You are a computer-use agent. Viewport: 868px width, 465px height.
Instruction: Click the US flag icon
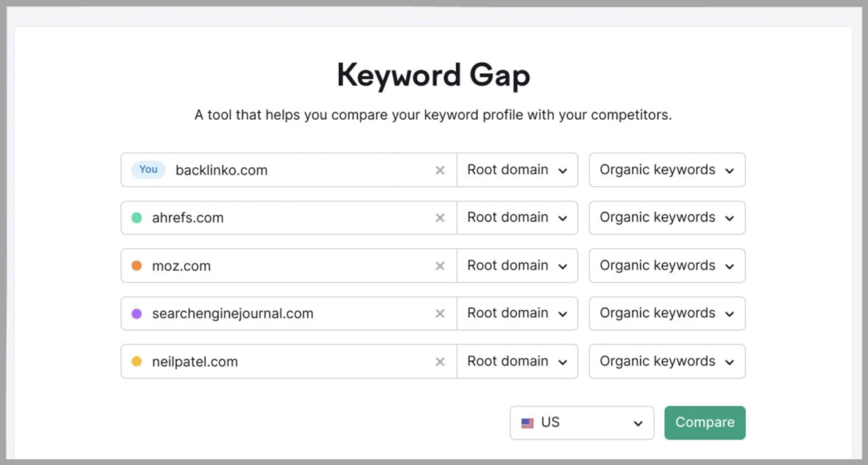pos(528,423)
